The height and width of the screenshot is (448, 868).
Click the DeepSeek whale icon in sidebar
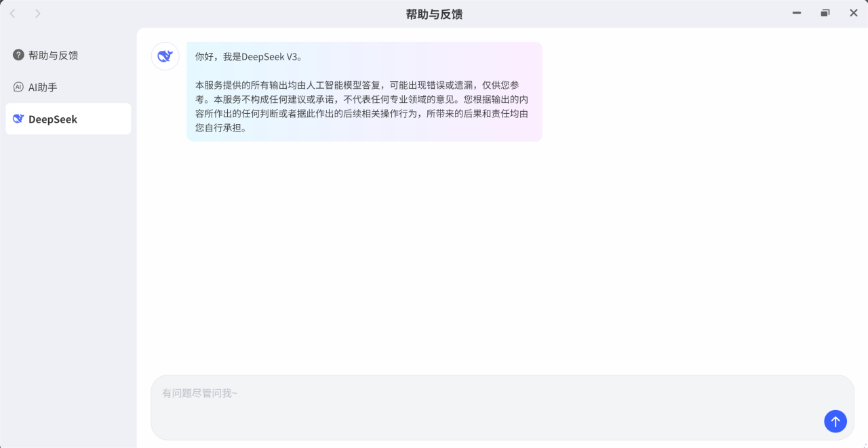[18, 119]
